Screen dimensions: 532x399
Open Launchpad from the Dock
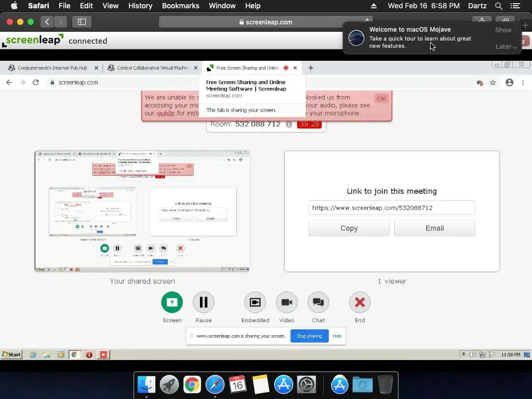[169, 385]
